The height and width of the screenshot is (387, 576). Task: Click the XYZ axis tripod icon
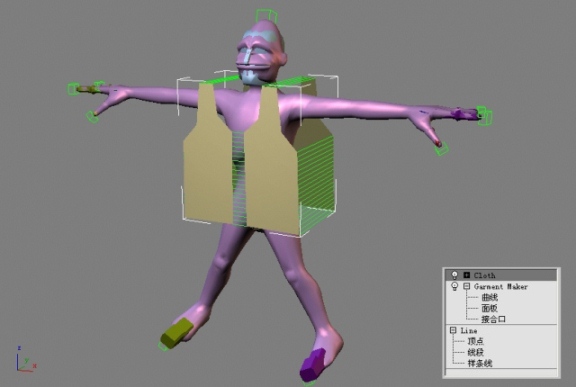point(25,359)
